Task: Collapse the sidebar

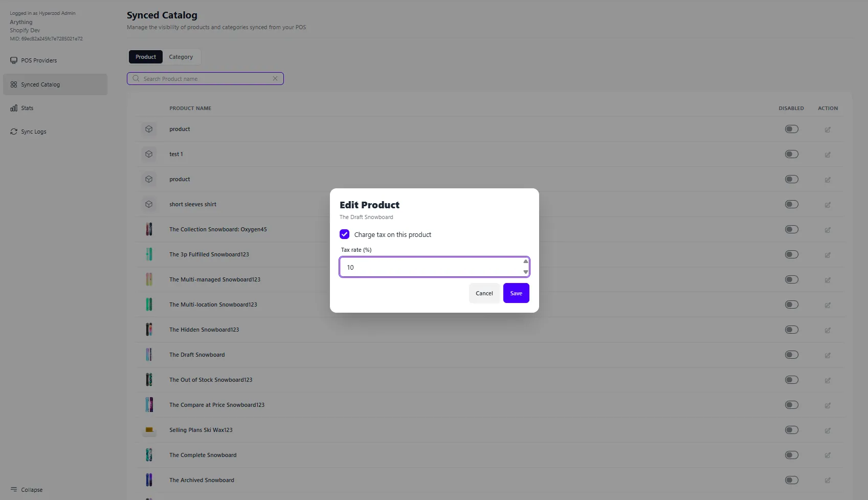Action: pos(27,490)
